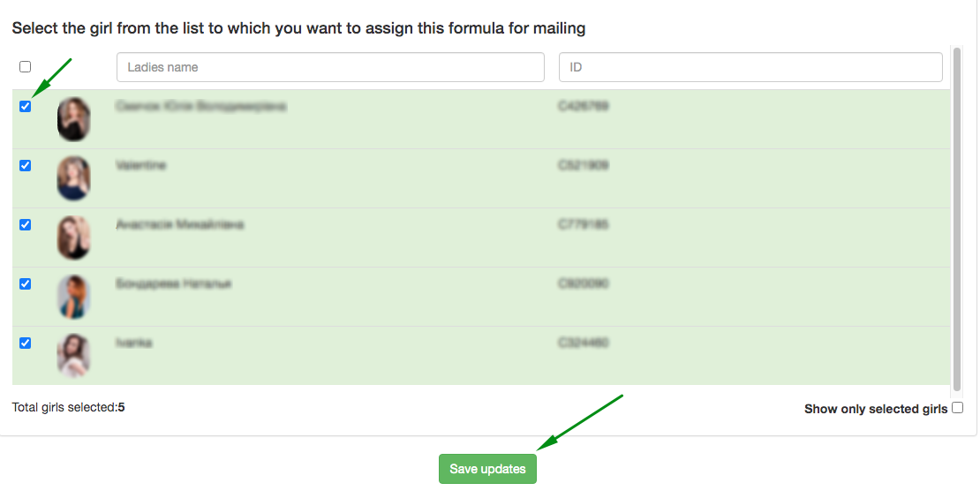
Task: Click the fourth girl's avatar photo
Action: point(73,297)
